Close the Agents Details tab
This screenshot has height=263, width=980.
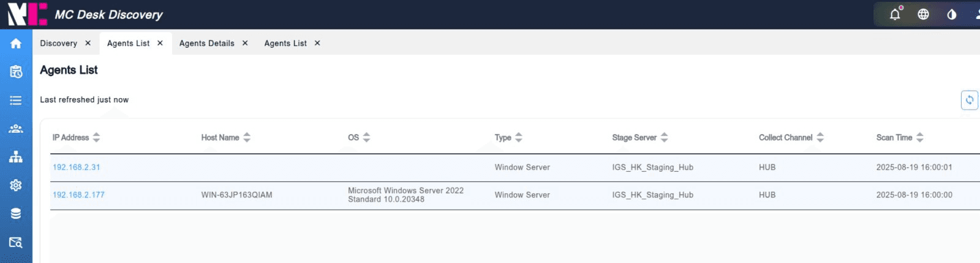tap(245, 43)
